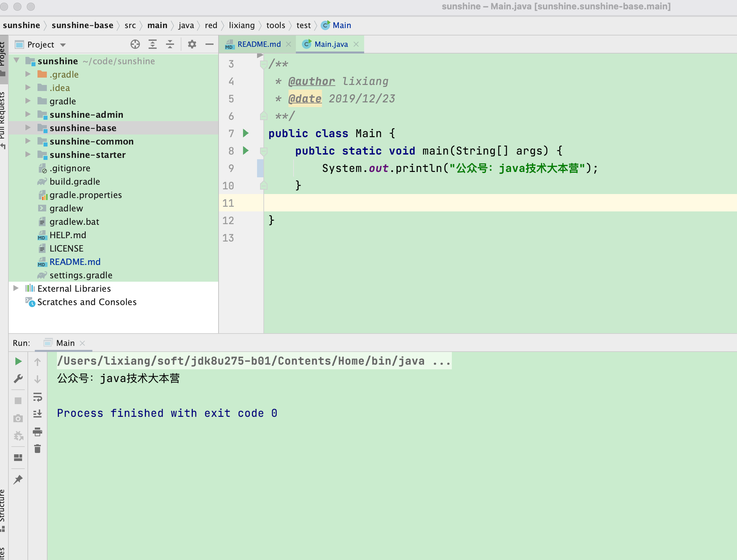Screen dimensions: 737x560
Task: Clear console with trash icon
Action: [37, 449]
